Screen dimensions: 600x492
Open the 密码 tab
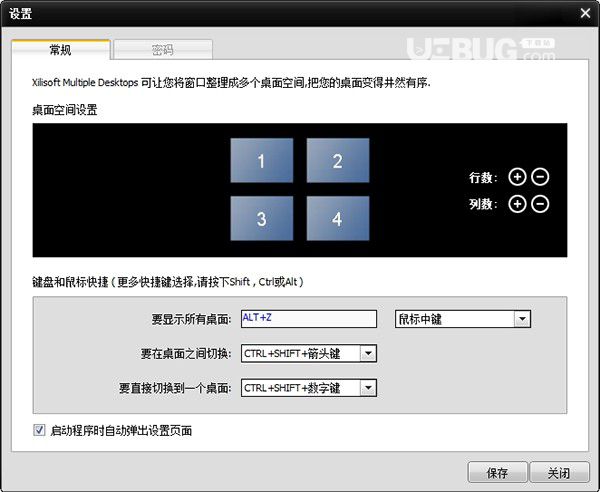(163, 50)
